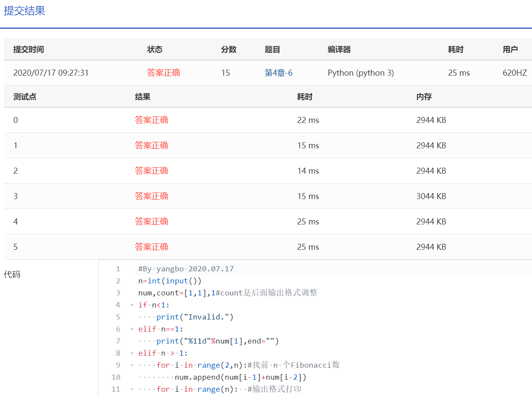This screenshot has height=396, width=532.
Task: Click the 状态 column header
Action: coord(155,49)
